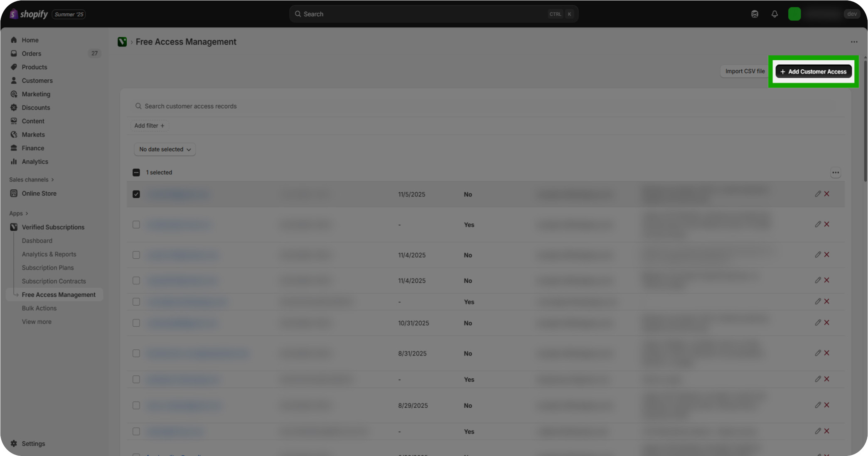Deselect all using the 1 selected checkbox

click(136, 172)
